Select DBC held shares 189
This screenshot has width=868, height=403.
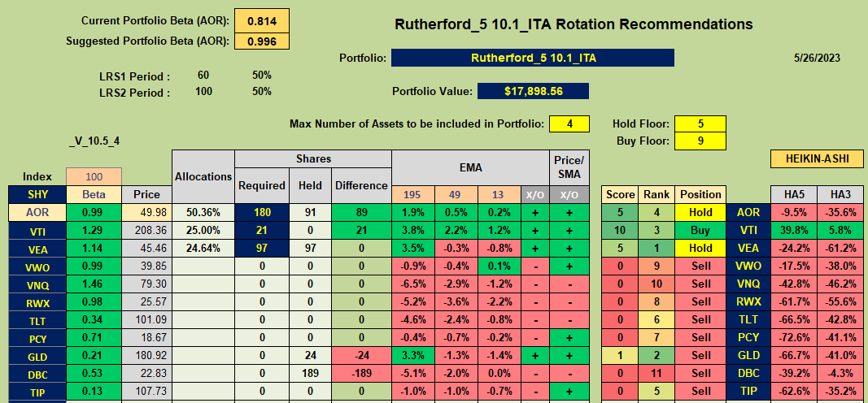(x=310, y=374)
